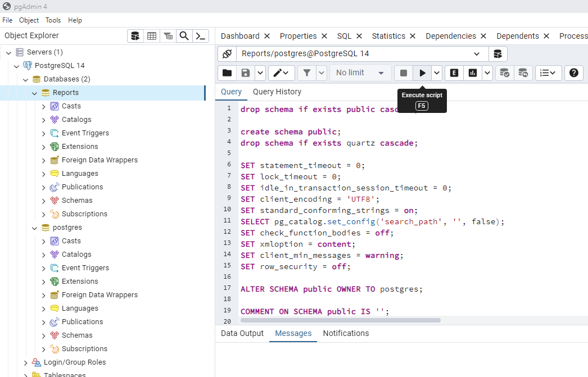Expand the Schemas node under Reports

click(44, 201)
